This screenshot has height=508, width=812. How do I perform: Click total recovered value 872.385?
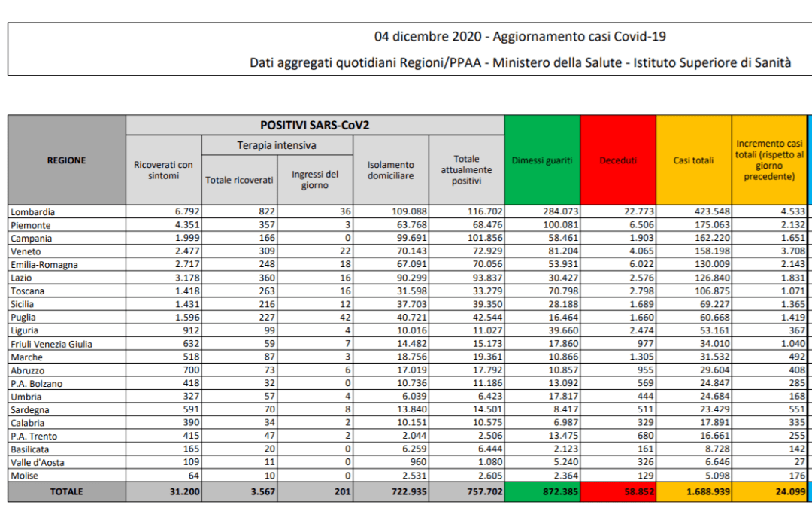tap(560, 492)
